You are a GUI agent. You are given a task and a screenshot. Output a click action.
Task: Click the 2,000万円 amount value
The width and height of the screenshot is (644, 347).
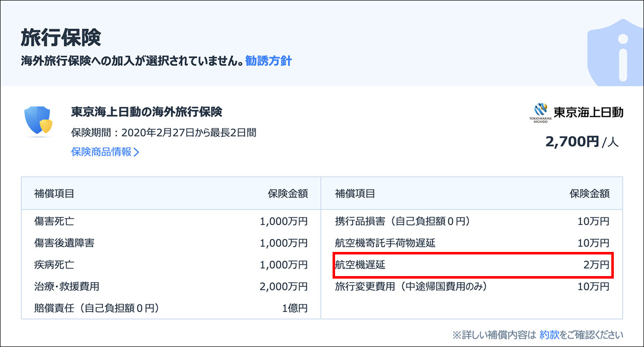coord(284,286)
